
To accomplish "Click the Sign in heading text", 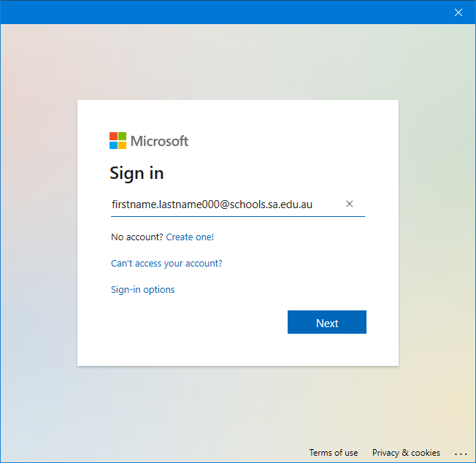I will 137,173.
